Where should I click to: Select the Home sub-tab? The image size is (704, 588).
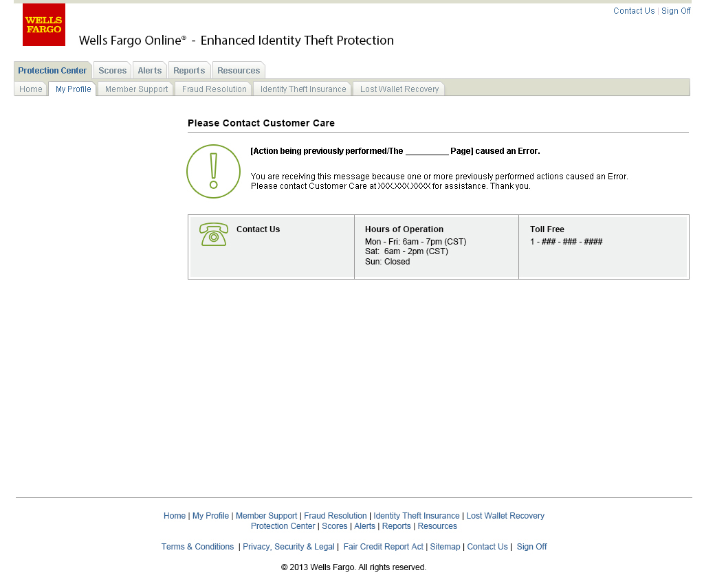[30, 89]
